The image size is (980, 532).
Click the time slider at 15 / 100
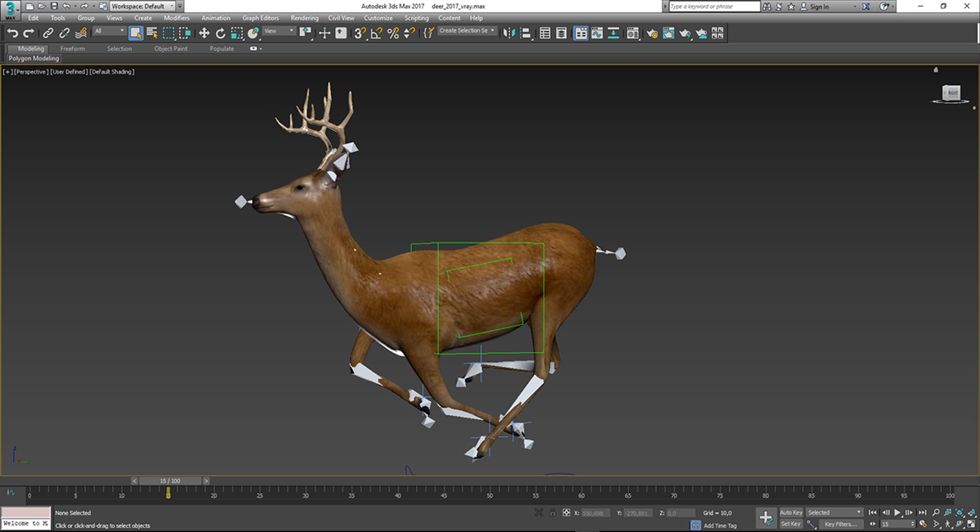170,481
